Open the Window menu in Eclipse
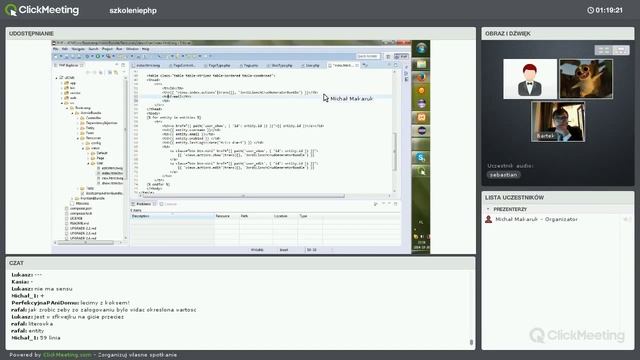This screenshot has height=360, width=640. point(132,49)
